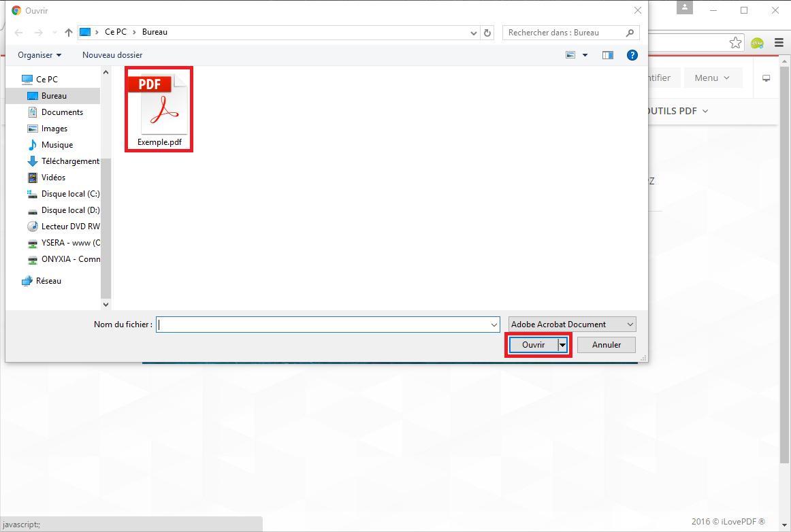Click the view mode icon
This screenshot has width=791, height=532.
tap(570, 55)
